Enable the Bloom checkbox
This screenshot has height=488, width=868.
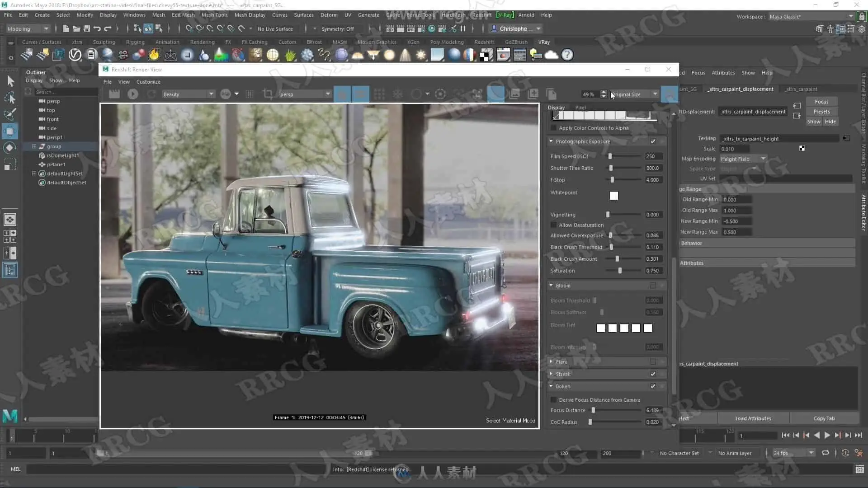click(x=652, y=286)
